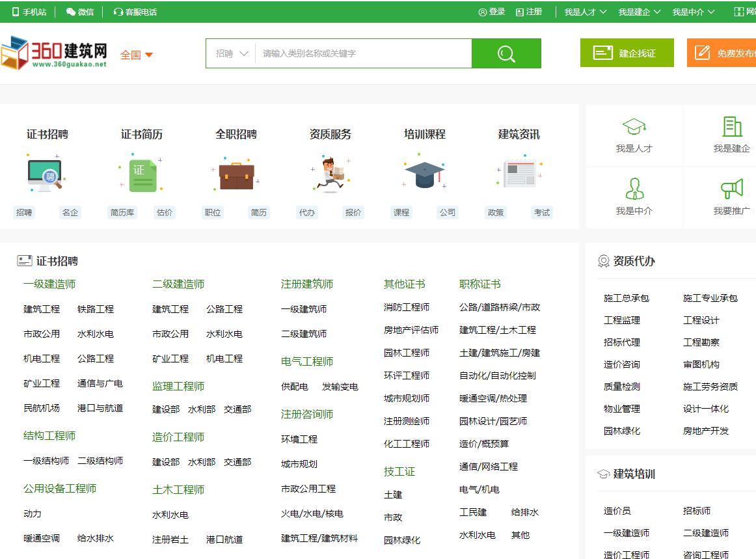This screenshot has width=756, height=559.
Task: Click the 消防工程师 certificate link
Action: click(x=407, y=307)
